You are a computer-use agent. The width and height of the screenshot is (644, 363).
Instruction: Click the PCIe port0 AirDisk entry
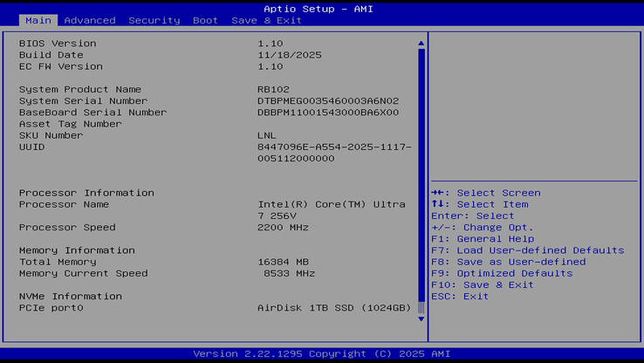pos(215,308)
